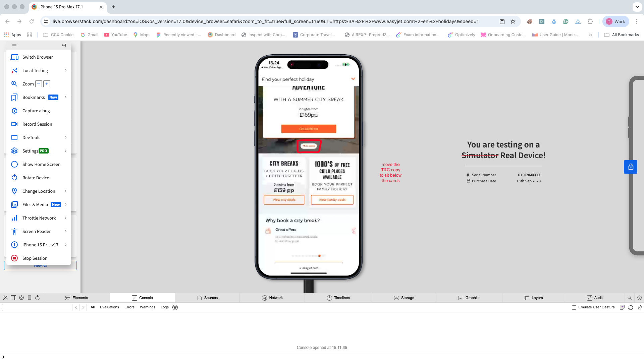Click the Stop Session icon
The width and height of the screenshot is (644, 362).
(14, 258)
